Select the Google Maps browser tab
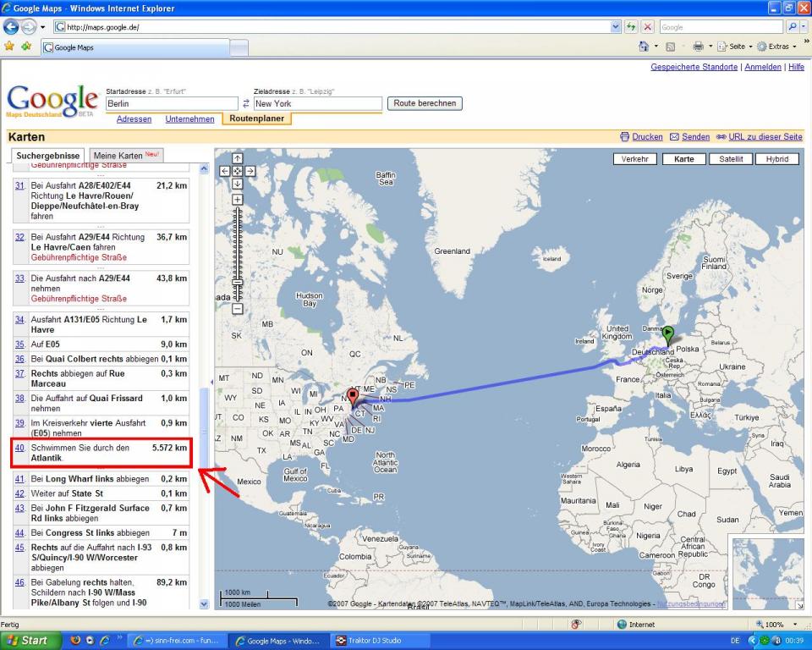The image size is (812, 650). click(134, 47)
